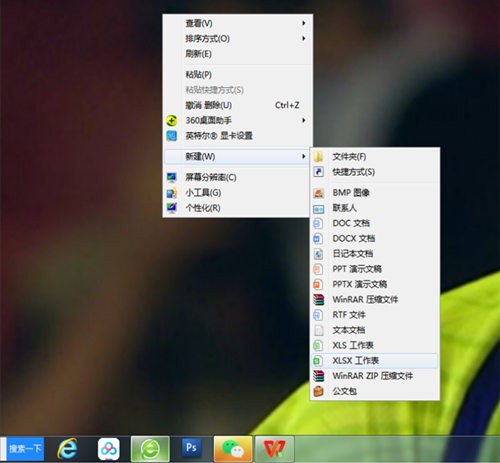Select 粘贴快捷方式(S) menu entry
Screen dimensions: 500x463
pyautogui.click(x=237, y=90)
